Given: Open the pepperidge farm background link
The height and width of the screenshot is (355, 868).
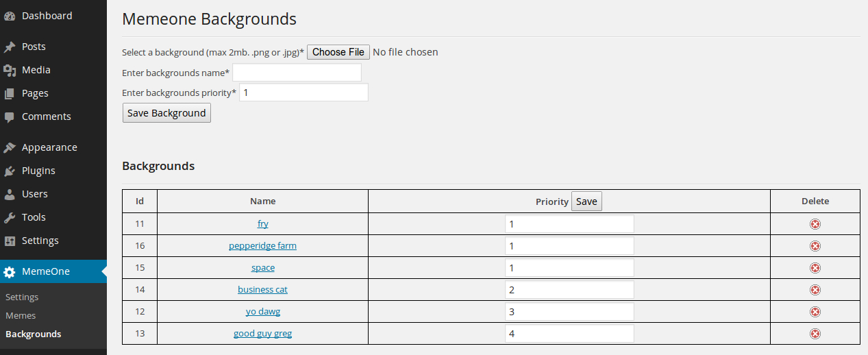Looking at the screenshot, I should click(262, 245).
